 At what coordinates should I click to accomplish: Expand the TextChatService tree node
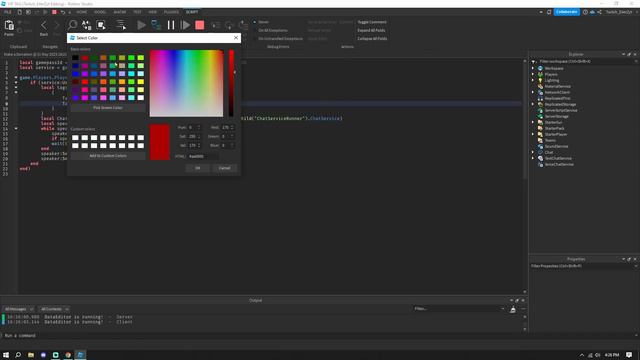533,158
